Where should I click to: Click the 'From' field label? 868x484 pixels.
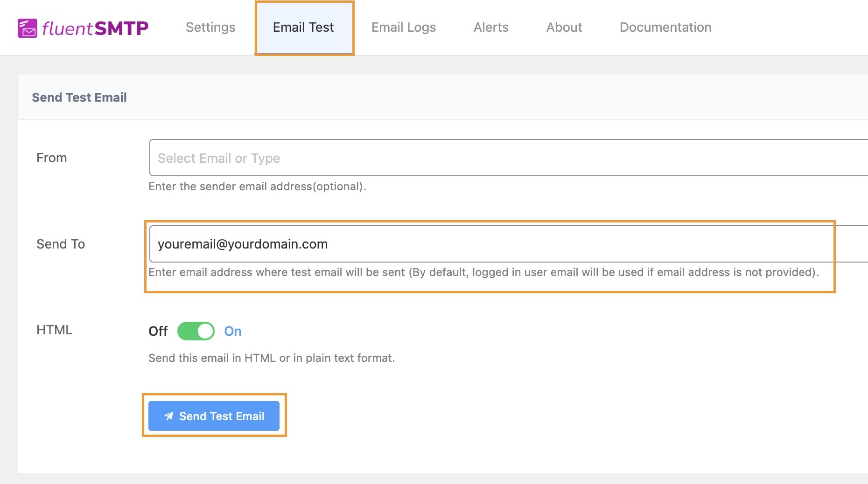(x=52, y=158)
